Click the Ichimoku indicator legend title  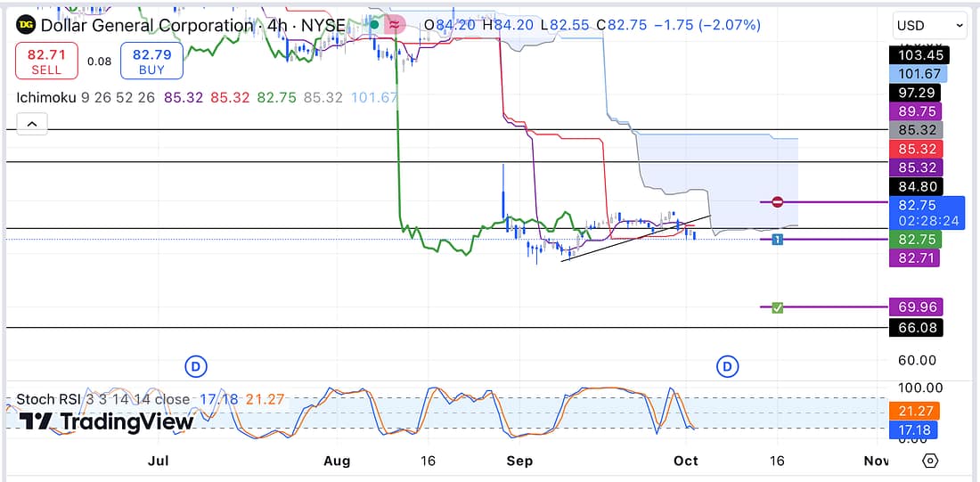coord(46,96)
